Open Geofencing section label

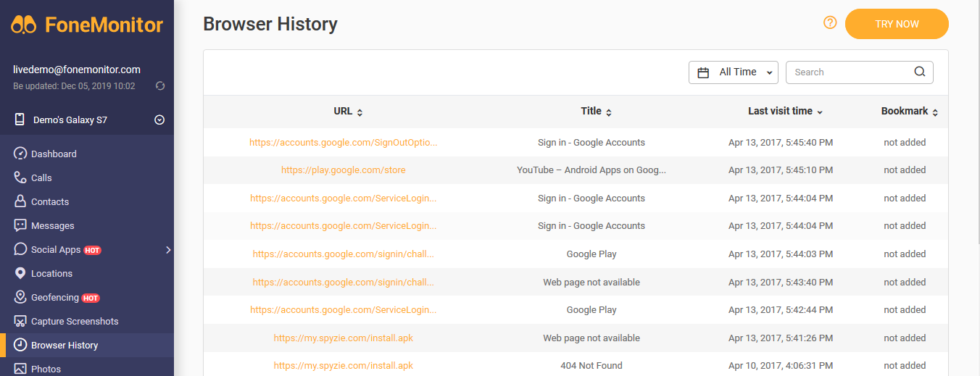click(54, 297)
